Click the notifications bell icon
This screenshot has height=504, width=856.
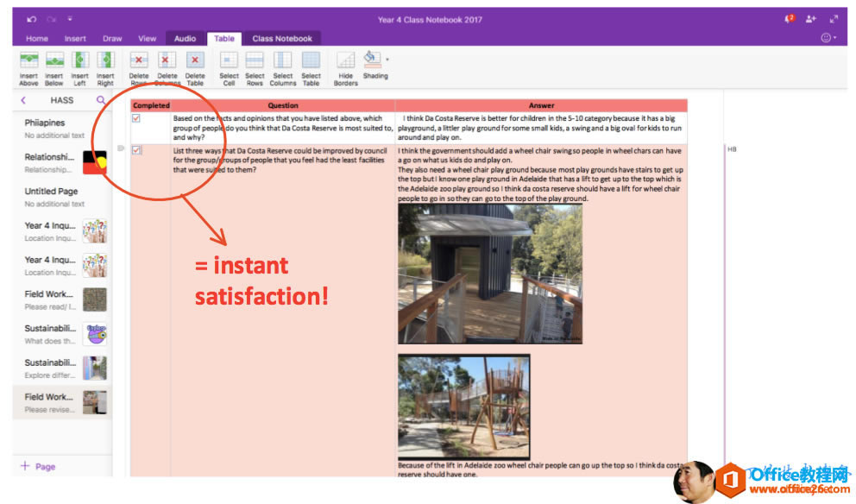coord(786,18)
